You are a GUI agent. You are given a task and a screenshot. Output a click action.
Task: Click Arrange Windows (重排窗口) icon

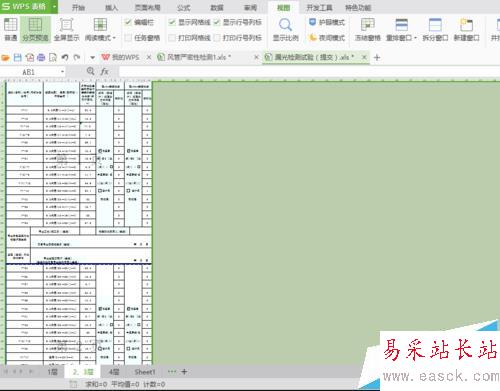pyautogui.click(x=401, y=25)
